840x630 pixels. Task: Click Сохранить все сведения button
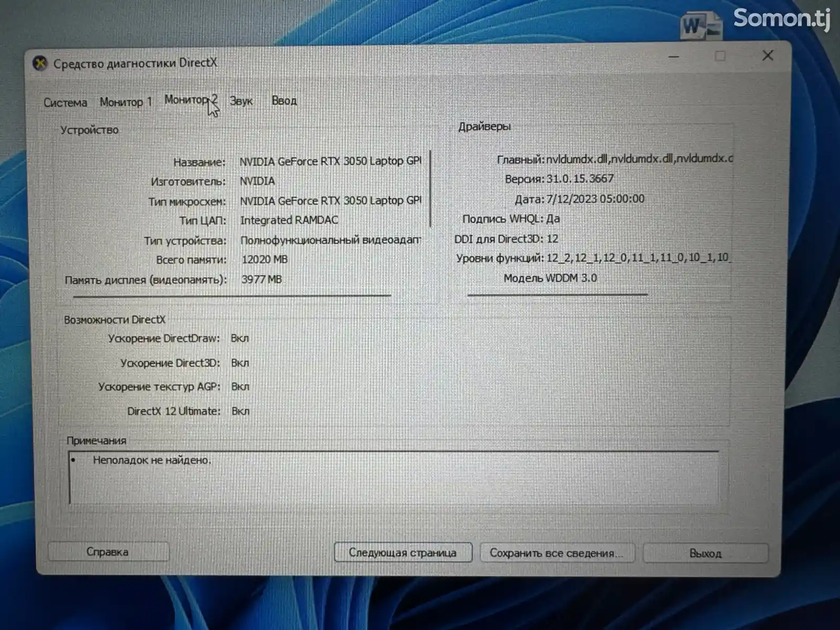[557, 553]
